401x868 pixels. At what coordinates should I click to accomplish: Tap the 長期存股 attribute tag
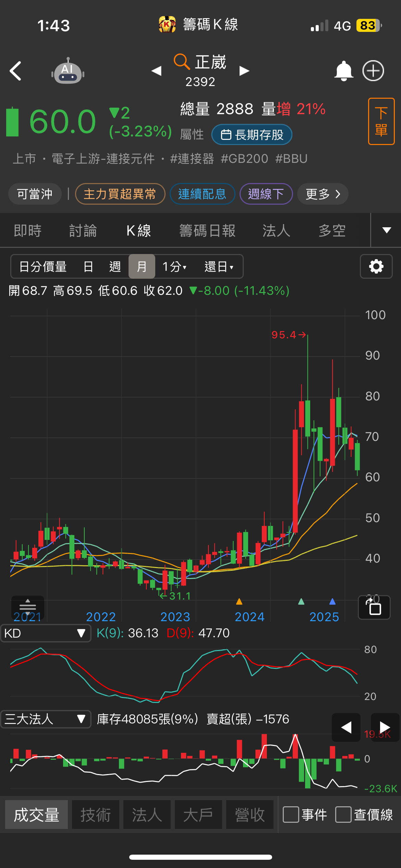point(252,135)
